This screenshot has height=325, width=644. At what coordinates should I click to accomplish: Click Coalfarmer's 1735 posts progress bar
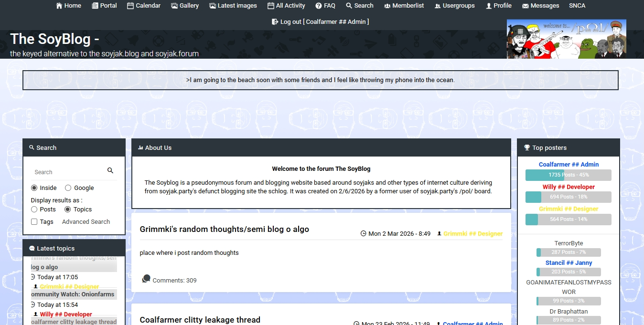click(x=569, y=175)
